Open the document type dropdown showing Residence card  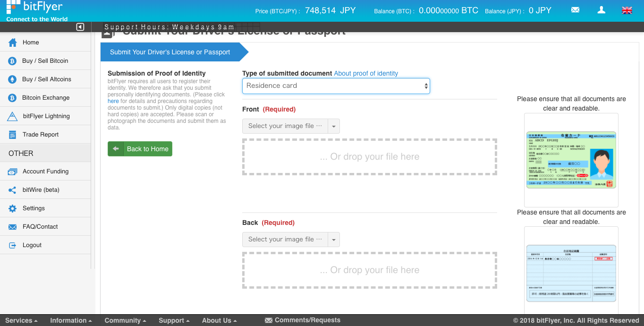tap(336, 86)
